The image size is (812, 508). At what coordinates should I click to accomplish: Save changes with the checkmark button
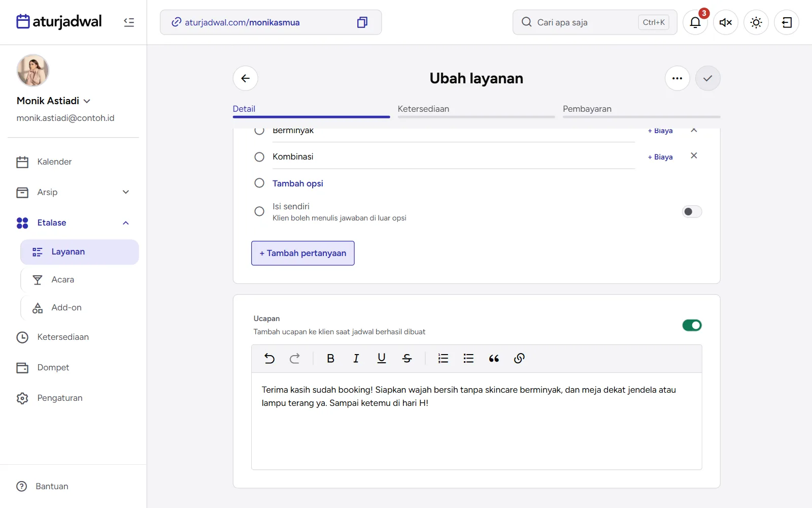pos(707,78)
